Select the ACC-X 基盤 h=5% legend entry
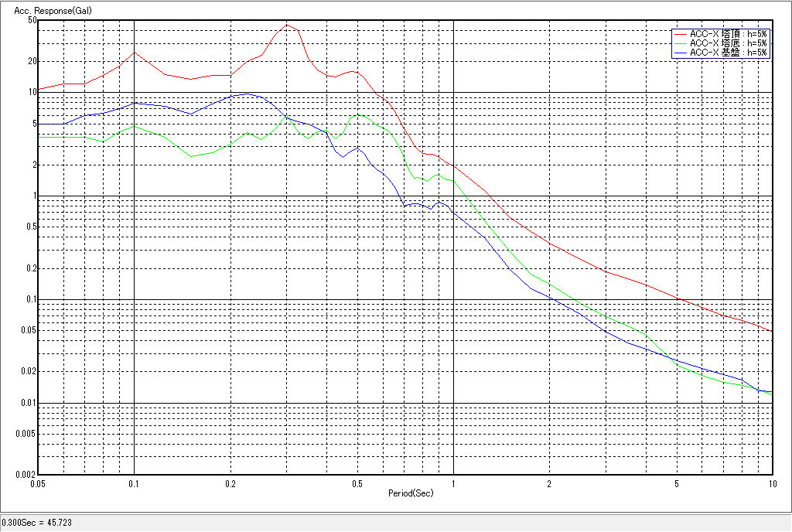Image resolution: width=792 pixels, height=532 pixels. coord(728,53)
